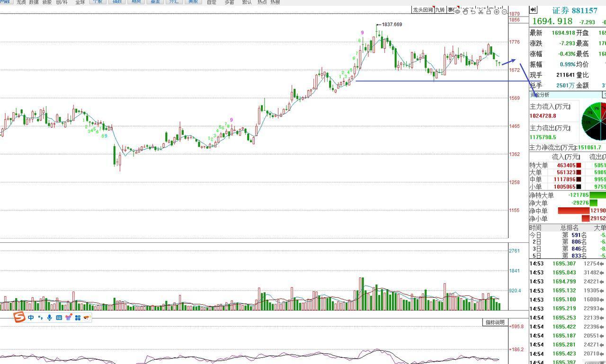Open the 数据 menu item
This screenshot has width=606, height=364.
[x=34, y=2]
